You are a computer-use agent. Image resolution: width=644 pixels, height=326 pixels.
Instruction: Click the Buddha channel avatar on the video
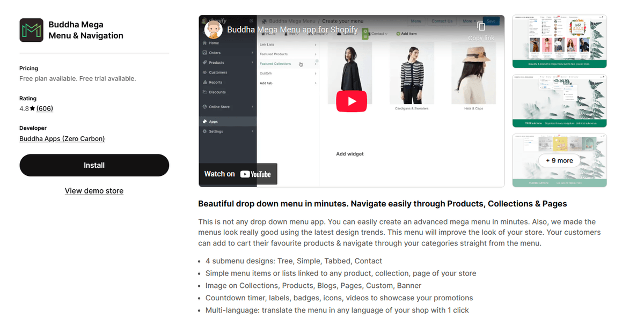[x=214, y=29]
